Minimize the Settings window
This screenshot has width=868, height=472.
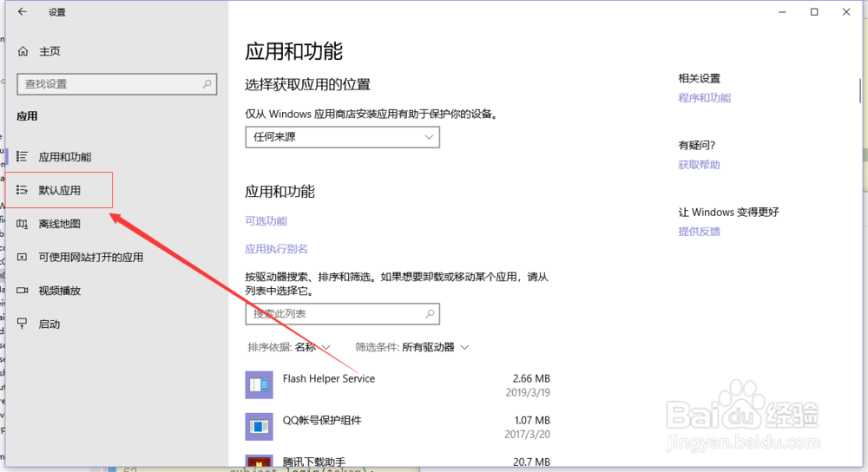(x=782, y=12)
